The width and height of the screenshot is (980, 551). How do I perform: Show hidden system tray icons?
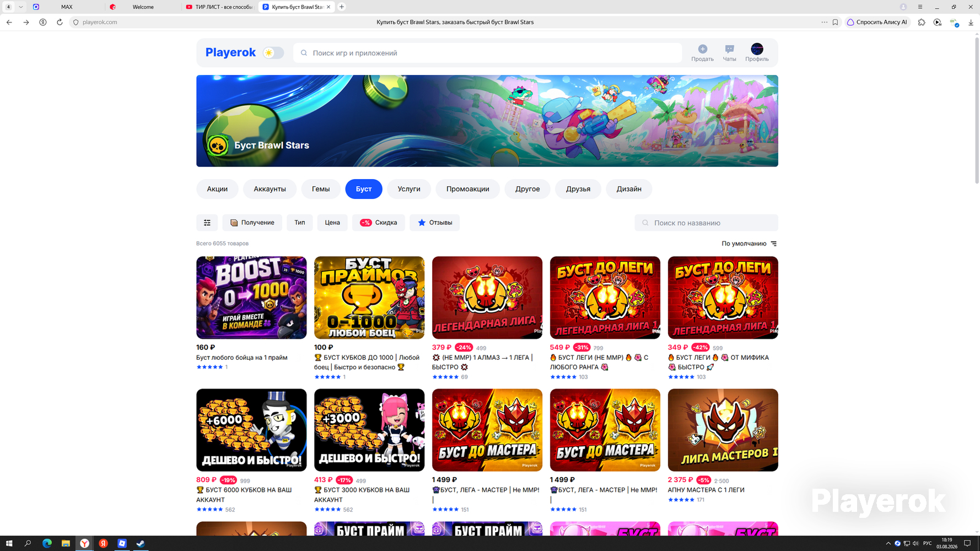click(x=888, y=543)
